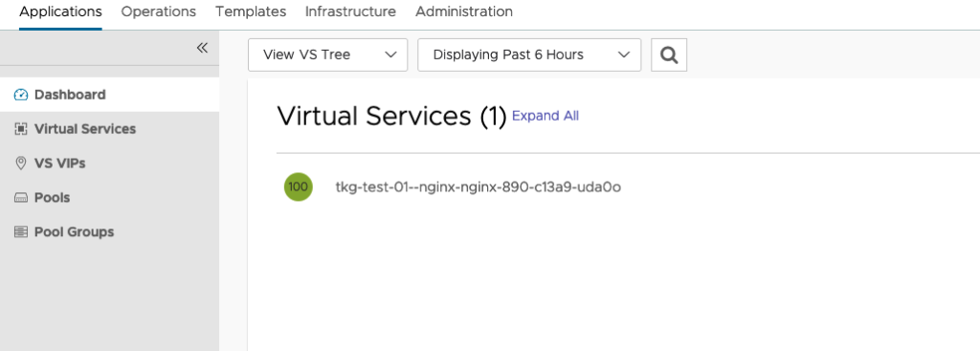980x351 pixels.
Task: Click the Expand All link
Action: point(545,116)
